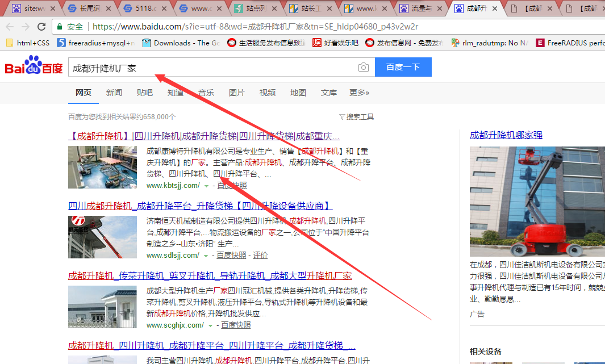Expand dropdown arrow next to www.kbtsjj.com

[x=206, y=186]
